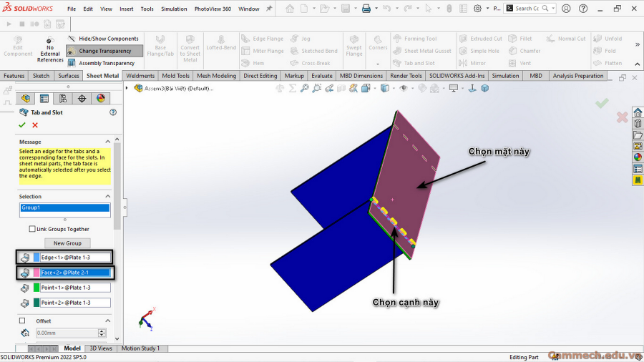Click the New Group button
Viewport: 644px width, 362px height.
coord(67,243)
